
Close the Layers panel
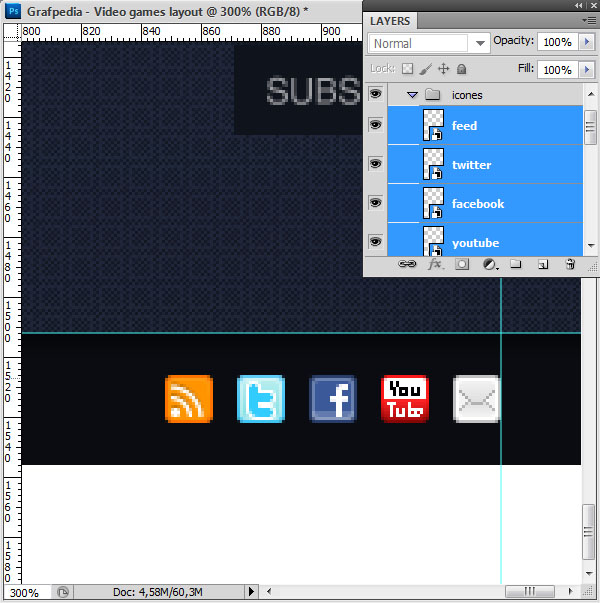593,5
